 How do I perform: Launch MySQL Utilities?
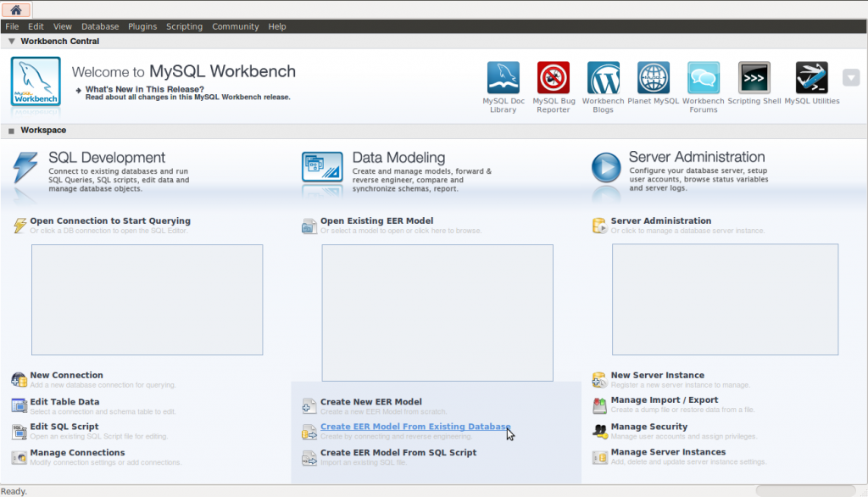(811, 77)
